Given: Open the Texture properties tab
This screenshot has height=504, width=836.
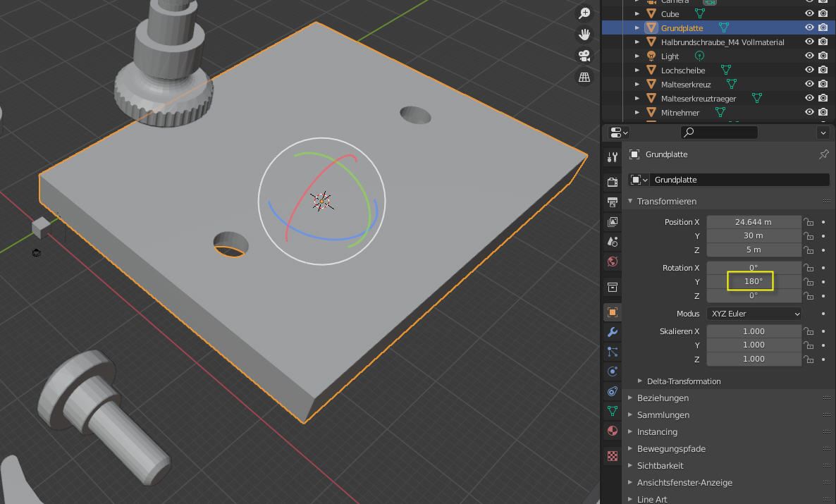Looking at the screenshot, I should point(613,456).
